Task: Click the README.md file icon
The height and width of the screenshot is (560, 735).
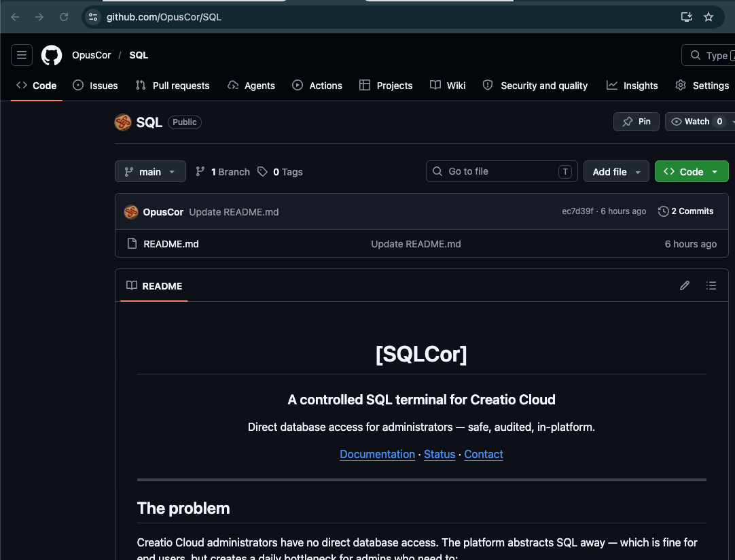Action: coord(132,243)
